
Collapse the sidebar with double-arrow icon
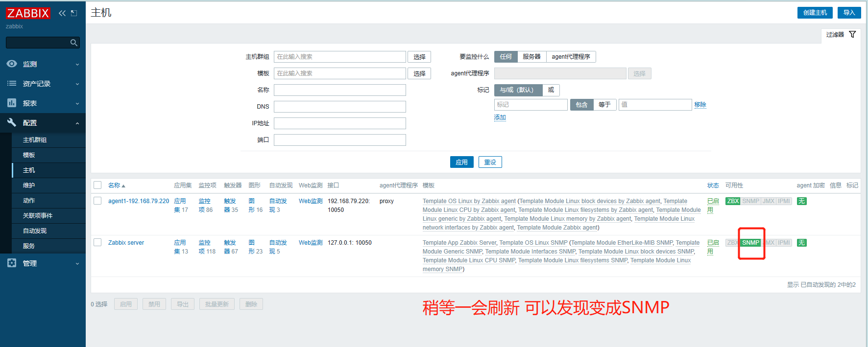tap(62, 13)
